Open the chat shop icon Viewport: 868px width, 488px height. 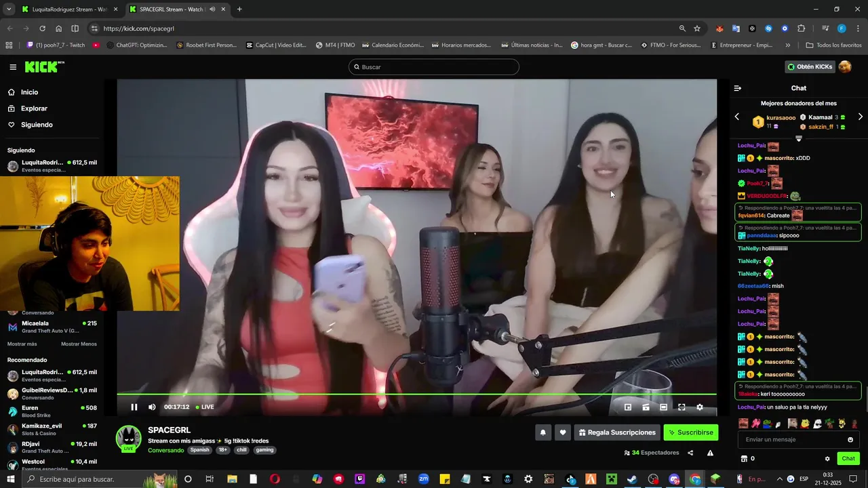pos(744,459)
